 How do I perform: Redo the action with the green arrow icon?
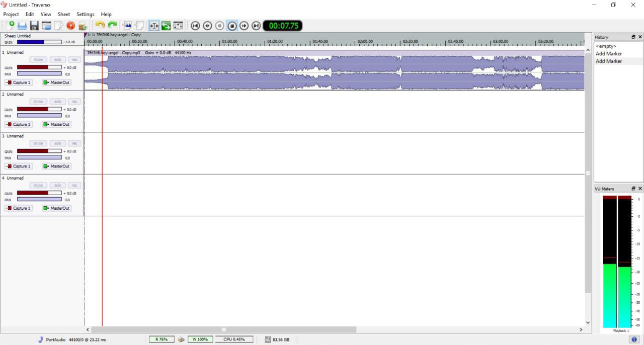coord(112,25)
